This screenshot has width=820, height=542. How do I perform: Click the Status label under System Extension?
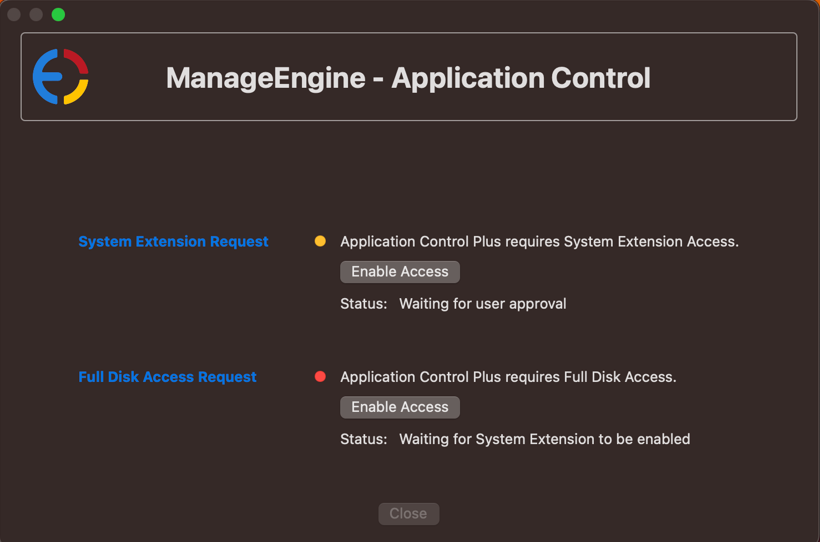(x=363, y=303)
